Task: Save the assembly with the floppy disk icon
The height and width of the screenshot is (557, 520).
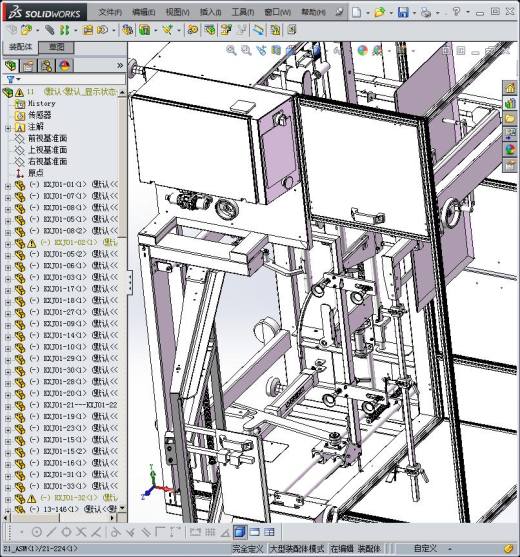Action: 403,12
